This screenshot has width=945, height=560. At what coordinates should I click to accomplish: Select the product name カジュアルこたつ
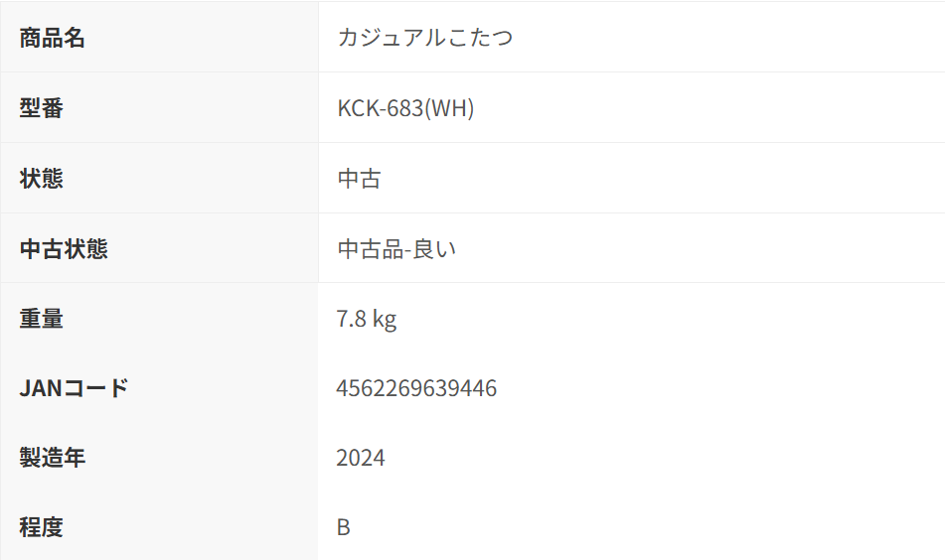pos(424,39)
